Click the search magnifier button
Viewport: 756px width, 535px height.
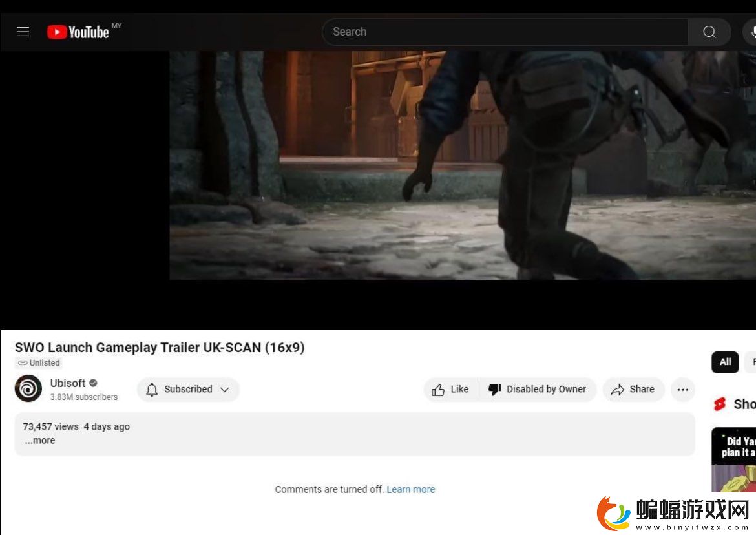pos(709,32)
